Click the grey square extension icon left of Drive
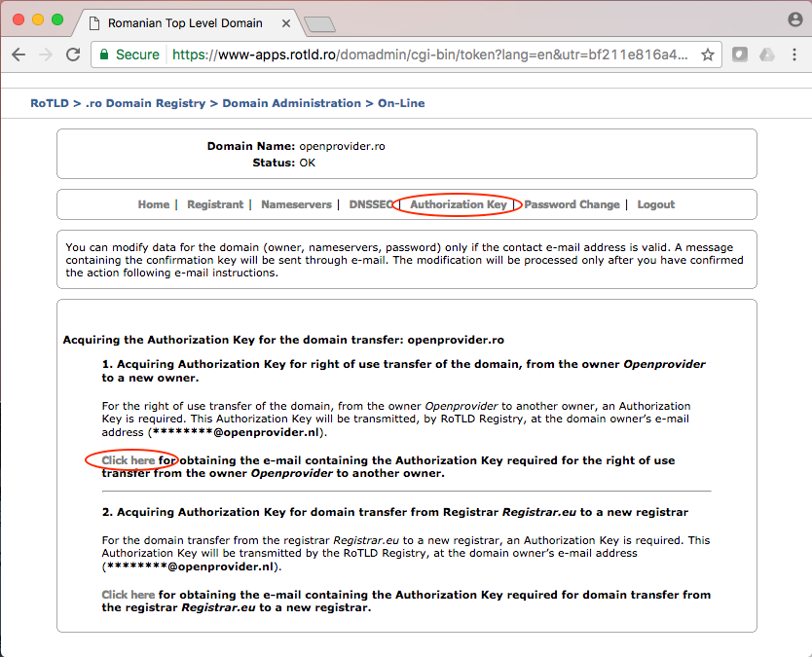The height and width of the screenshot is (657, 812). click(x=740, y=55)
